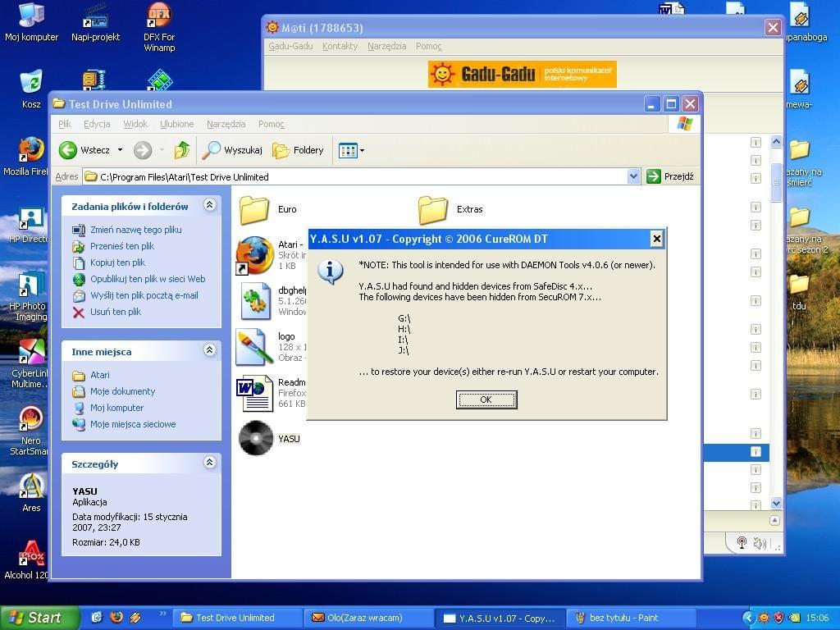Select the dbghelp file icon
The image size is (840, 630).
coord(255,301)
